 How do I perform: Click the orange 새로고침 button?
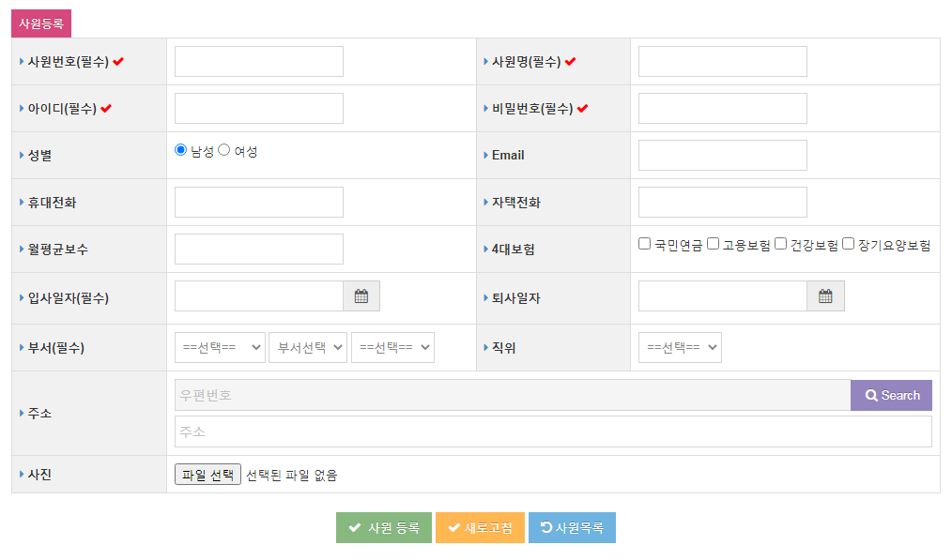[x=480, y=527]
